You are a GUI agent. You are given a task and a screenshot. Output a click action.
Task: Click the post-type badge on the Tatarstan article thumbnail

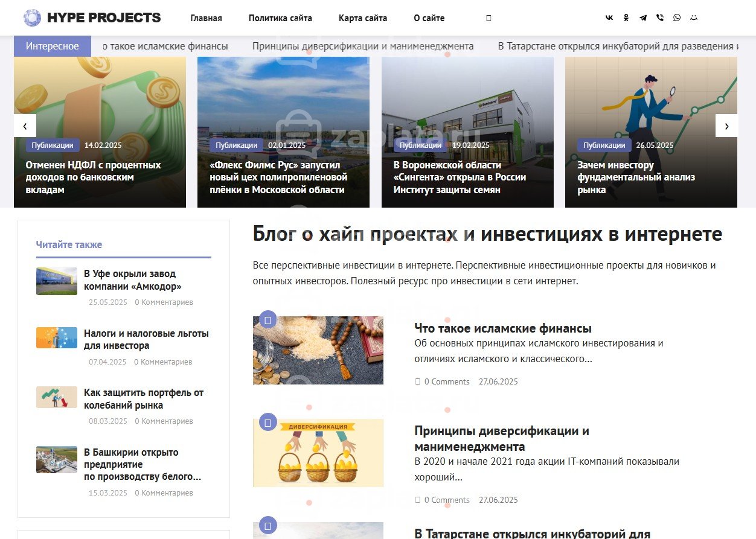[x=268, y=525]
